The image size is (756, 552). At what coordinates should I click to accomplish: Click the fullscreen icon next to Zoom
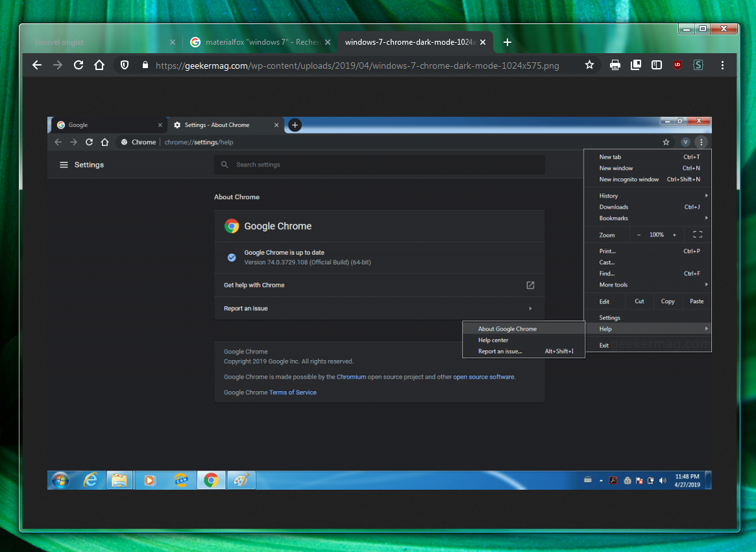click(x=698, y=235)
